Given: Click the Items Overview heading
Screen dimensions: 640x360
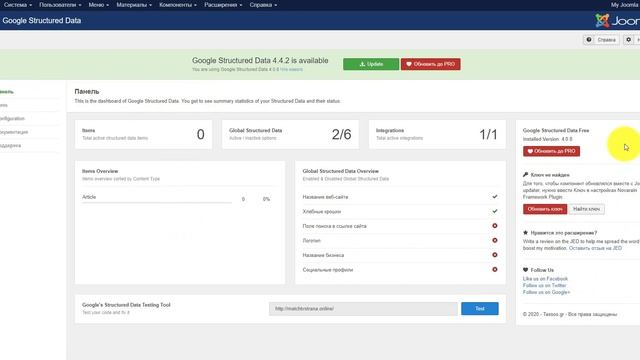Looking at the screenshot, I should point(100,171).
